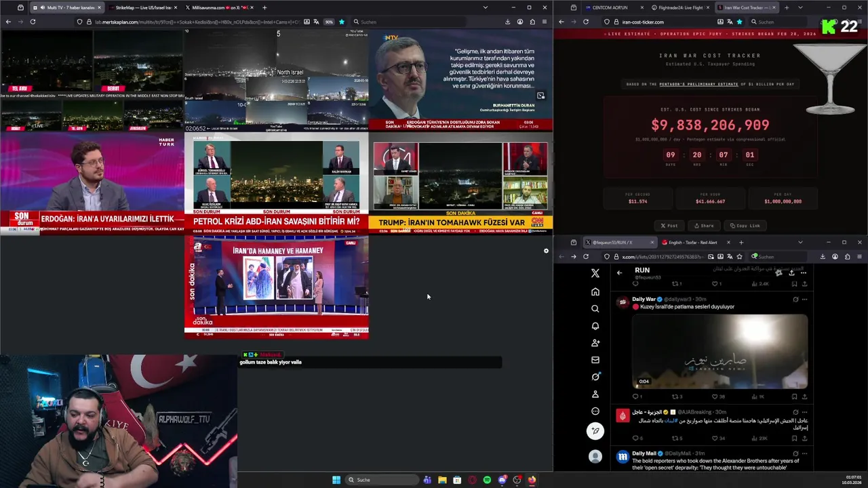868x488 pixels.
Task: Reload the Multi TV browser page
Action: pyautogui.click(x=33, y=22)
